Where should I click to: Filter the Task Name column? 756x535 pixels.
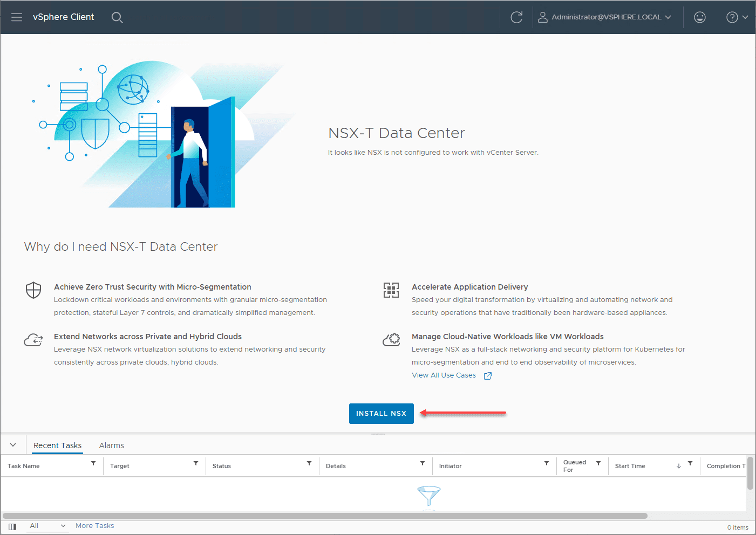tap(93, 463)
